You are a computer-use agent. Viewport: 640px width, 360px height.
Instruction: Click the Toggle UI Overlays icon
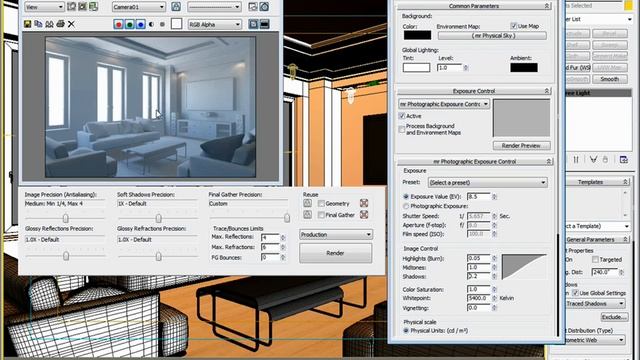point(253,24)
